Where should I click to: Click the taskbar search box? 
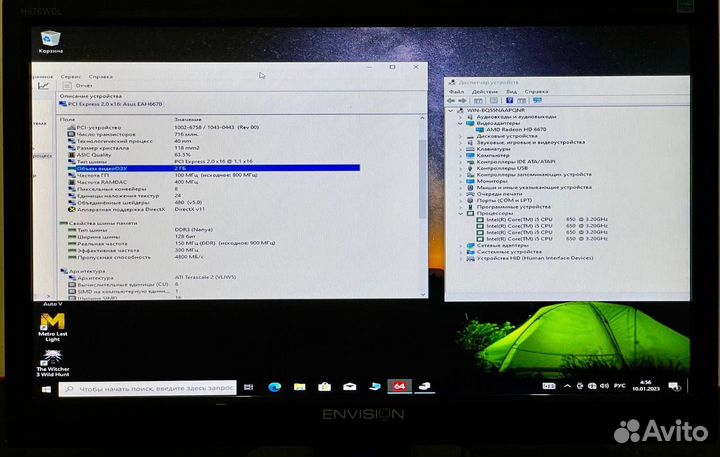[148, 389]
